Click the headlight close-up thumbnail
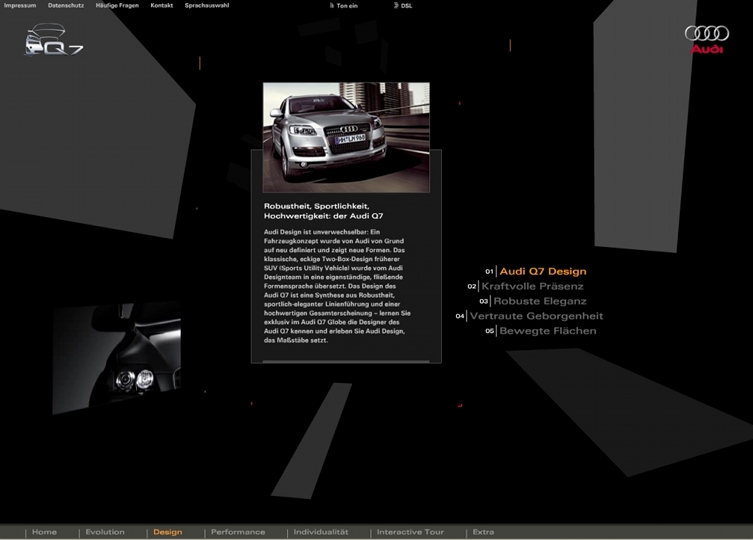This screenshot has width=753, height=540. [x=118, y=359]
